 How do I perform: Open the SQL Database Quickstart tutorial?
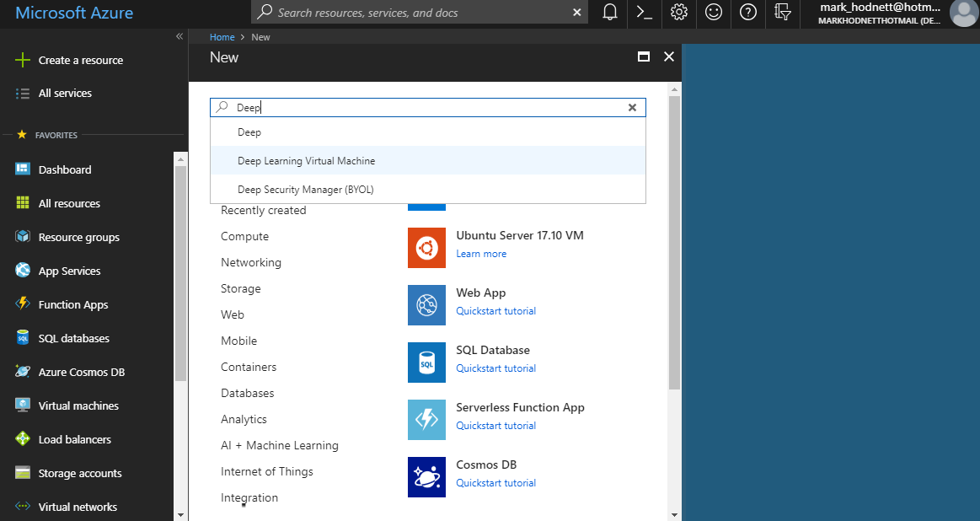[x=495, y=368]
